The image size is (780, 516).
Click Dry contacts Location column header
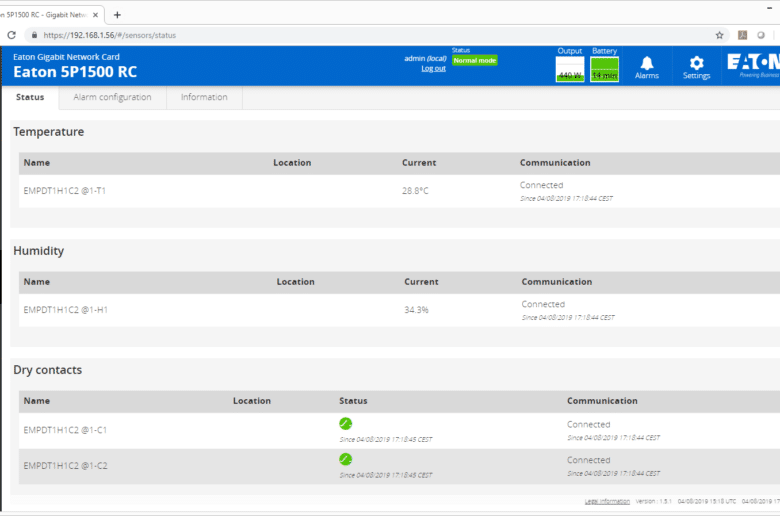pyautogui.click(x=252, y=401)
